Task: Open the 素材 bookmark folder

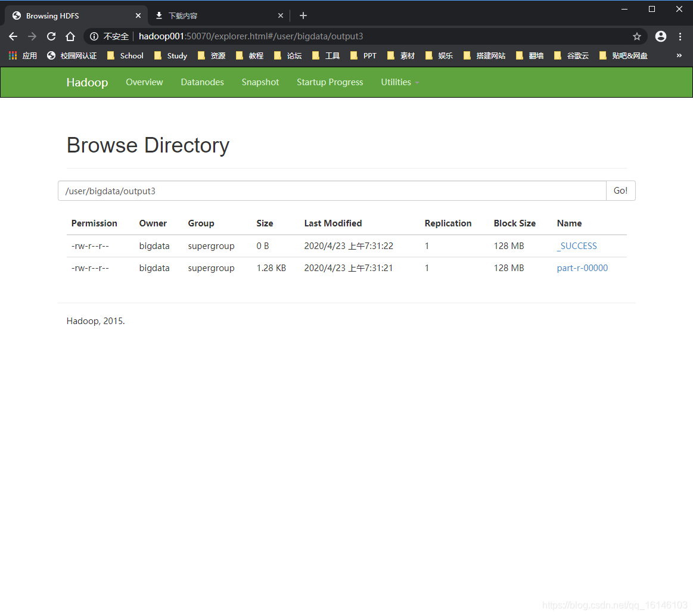Action: (401, 55)
